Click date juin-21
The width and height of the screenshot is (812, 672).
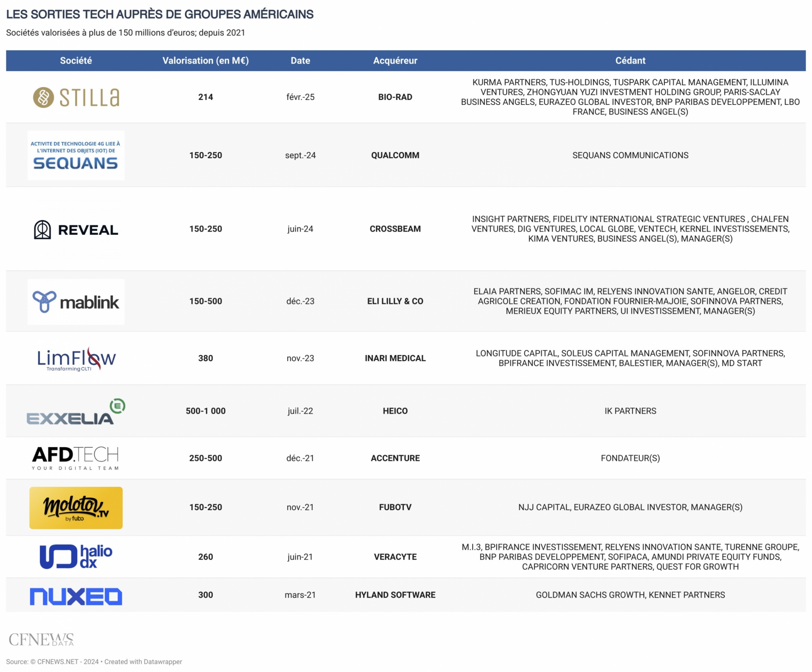pos(300,557)
